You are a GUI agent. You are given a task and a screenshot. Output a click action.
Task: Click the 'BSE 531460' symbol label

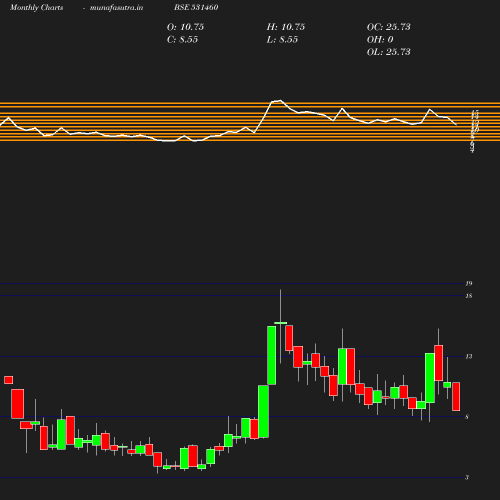click(x=196, y=7)
